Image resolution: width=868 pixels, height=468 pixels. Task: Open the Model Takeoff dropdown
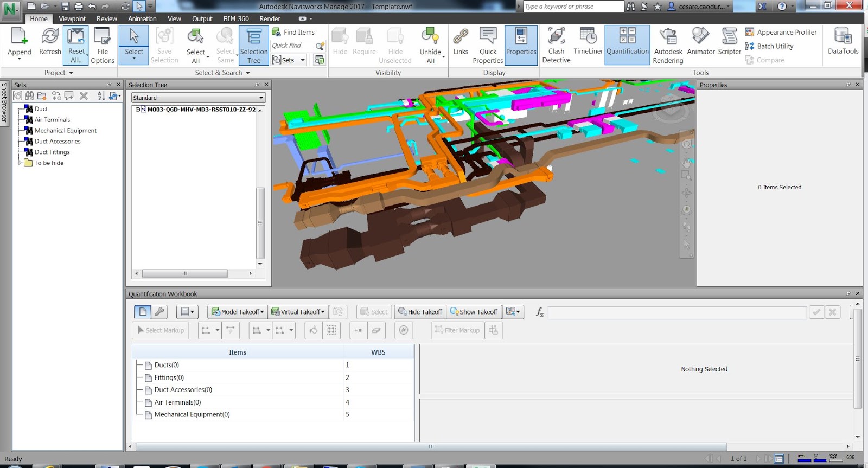tap(238, 312)
